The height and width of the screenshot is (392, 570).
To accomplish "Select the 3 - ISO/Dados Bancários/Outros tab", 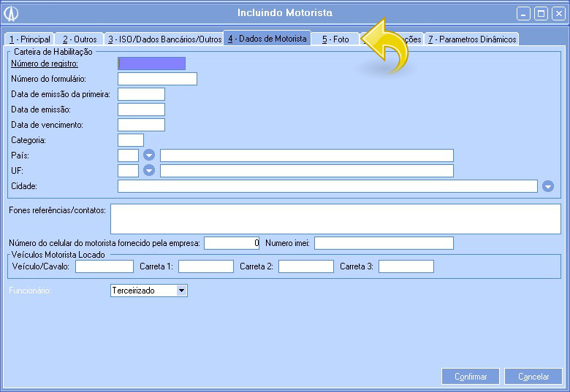I will 164,39.
